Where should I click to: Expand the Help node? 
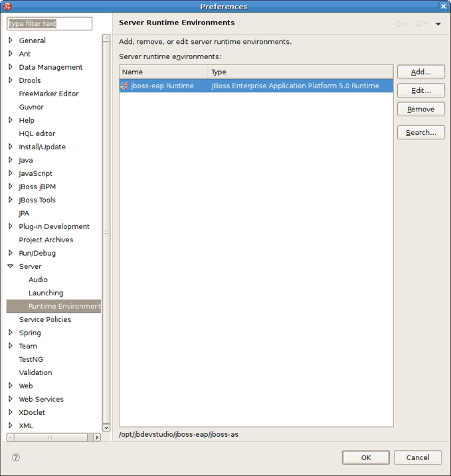(x=11, y=120)
